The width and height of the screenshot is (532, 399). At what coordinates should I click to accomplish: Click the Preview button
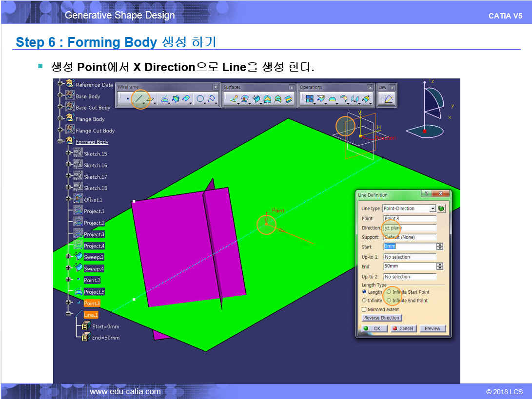coord(432,328)
